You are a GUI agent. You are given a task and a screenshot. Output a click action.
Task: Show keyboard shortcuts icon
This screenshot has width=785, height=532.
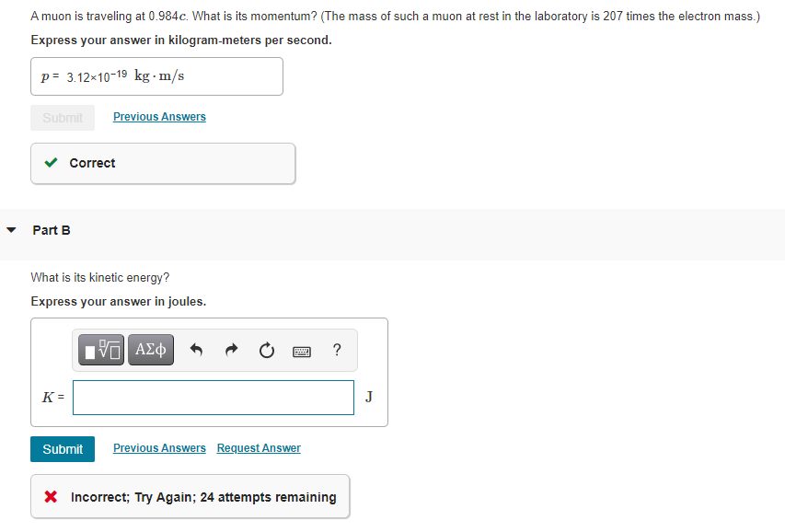[301, 352]
